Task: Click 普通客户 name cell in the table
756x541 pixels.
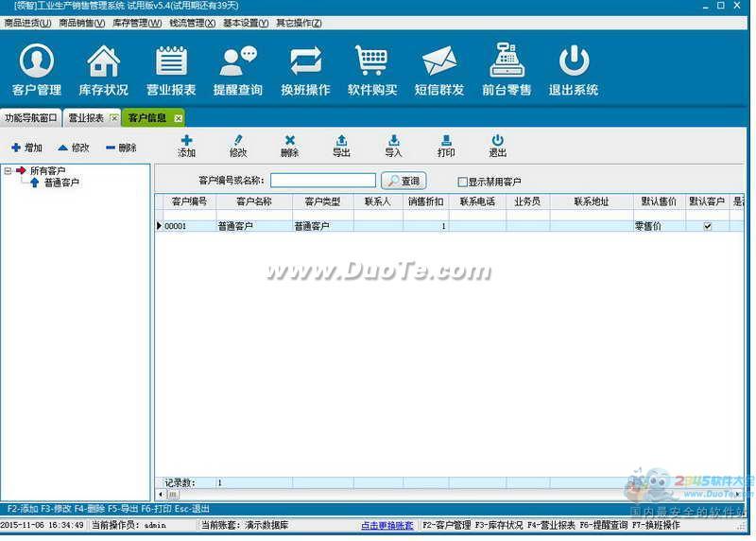Action: 254,226
